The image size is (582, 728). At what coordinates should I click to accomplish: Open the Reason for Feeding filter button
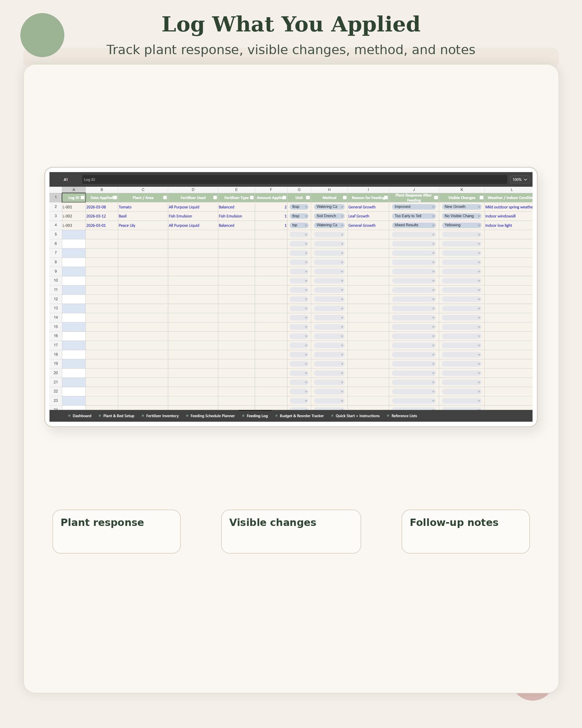click(x=386, y=197)
